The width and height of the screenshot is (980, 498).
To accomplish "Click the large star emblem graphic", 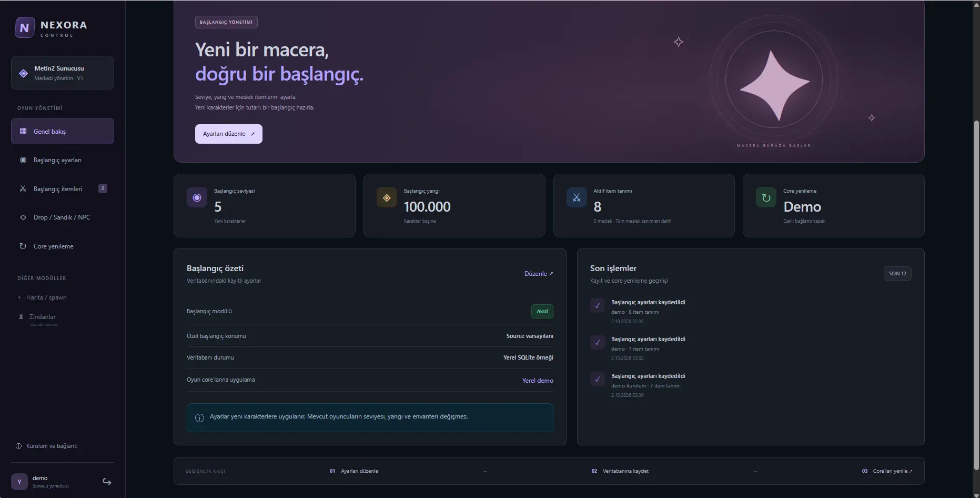I will [x=774, y=85].
